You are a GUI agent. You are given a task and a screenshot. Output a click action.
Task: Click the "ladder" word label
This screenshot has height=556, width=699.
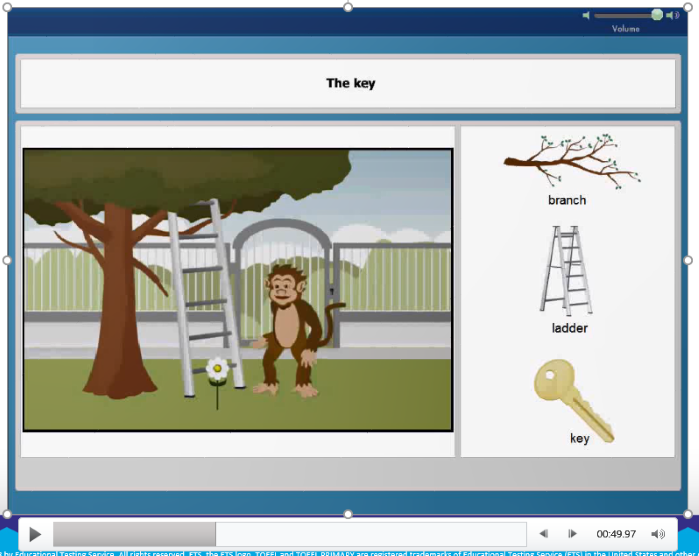(570, 328)
